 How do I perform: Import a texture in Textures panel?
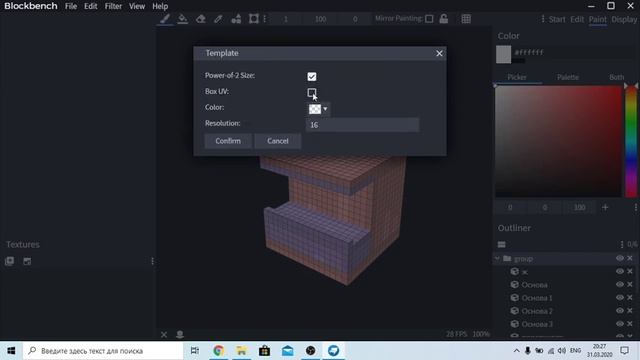coord(9,261)
